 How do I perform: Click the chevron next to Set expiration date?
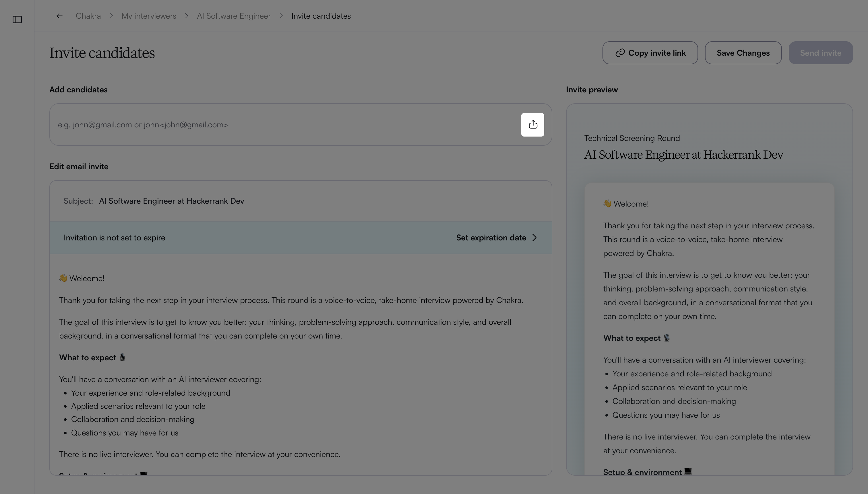click(x=535, y=238)
